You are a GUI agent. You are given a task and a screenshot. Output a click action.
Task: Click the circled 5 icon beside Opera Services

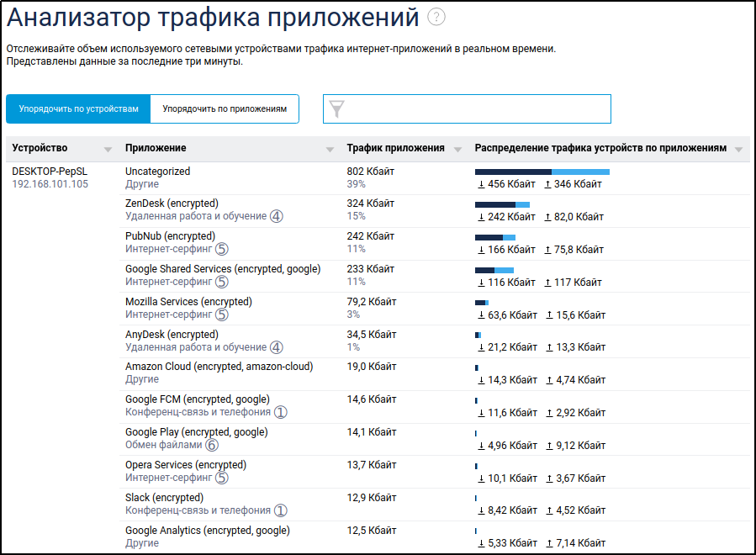click(x=221, y=478)
